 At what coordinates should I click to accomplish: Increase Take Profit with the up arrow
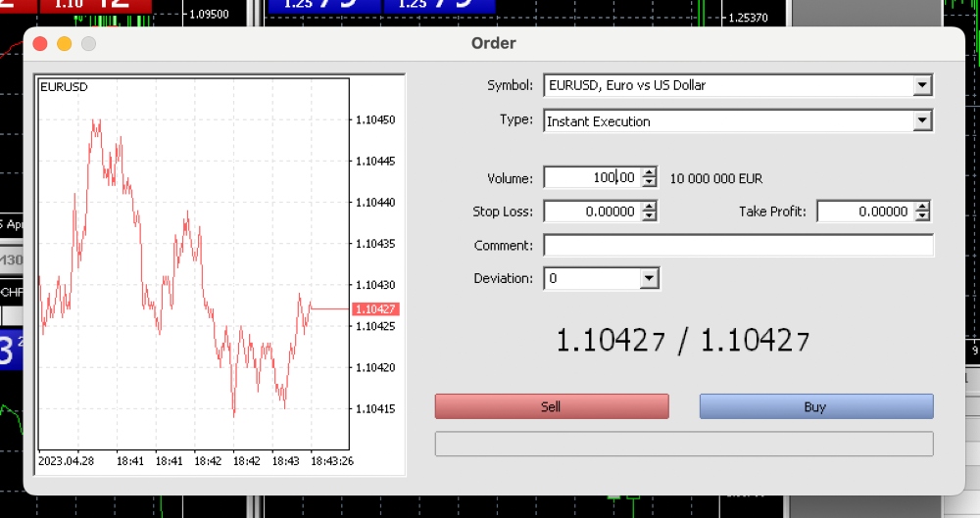tap(922, 207)
